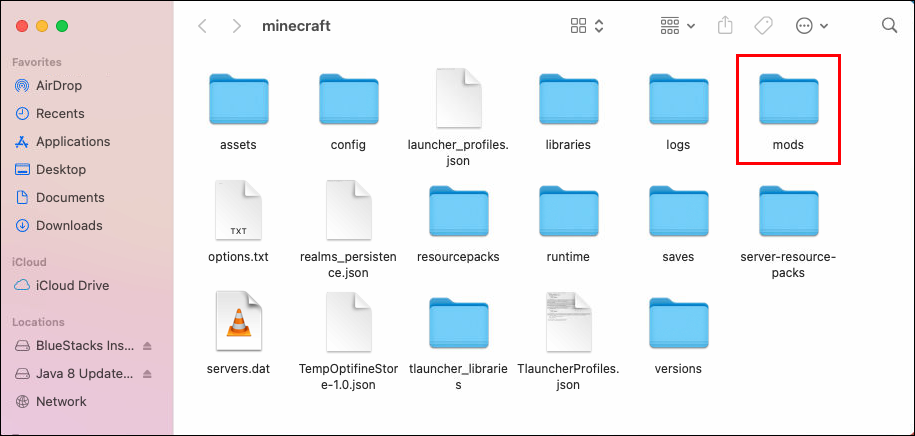This screenshot has height=436, width=915.
Task: Click the "assets" folder name label
Action: pyautogui.click(x=238, y=145)
